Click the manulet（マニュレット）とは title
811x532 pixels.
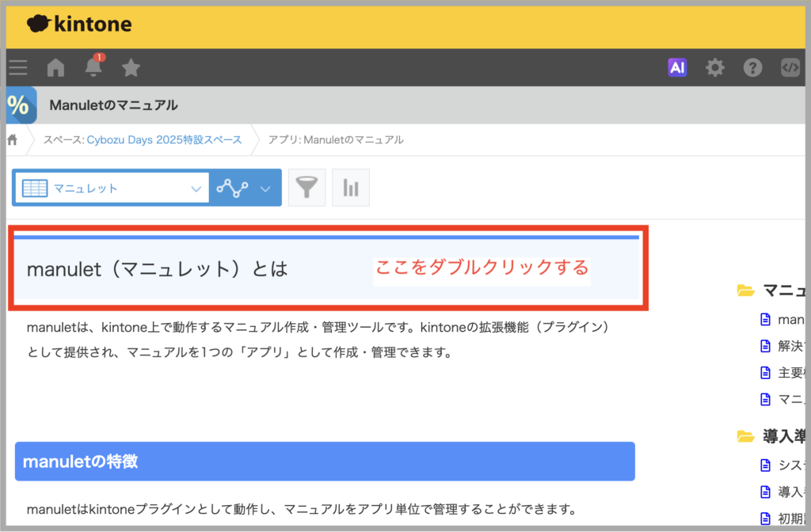[157, 269]
